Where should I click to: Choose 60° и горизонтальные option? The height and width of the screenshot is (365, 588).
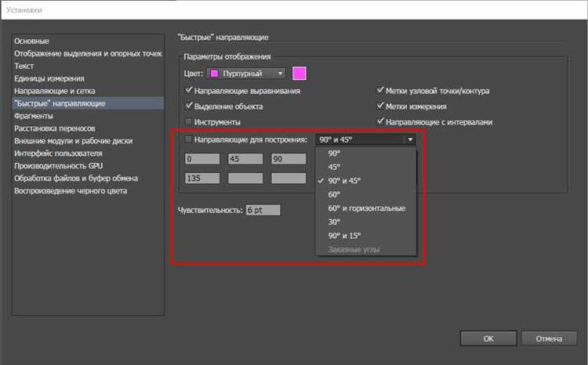click(x=366, y=208)
